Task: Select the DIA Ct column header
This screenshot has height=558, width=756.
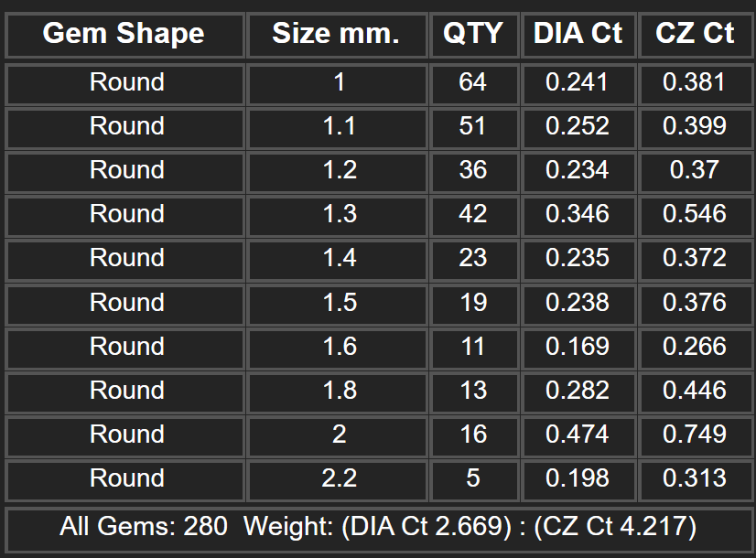Action: pyautogui.click(x=578, y=35)
